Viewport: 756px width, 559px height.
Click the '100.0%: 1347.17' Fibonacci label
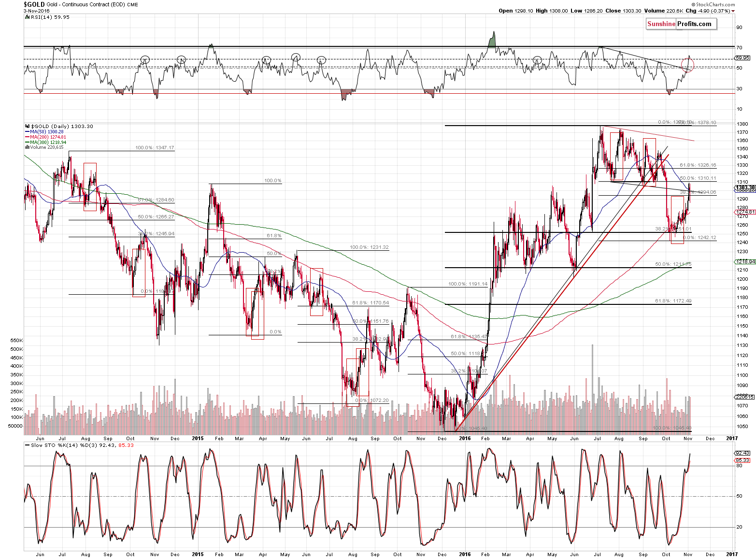click(x=155, y=148)
